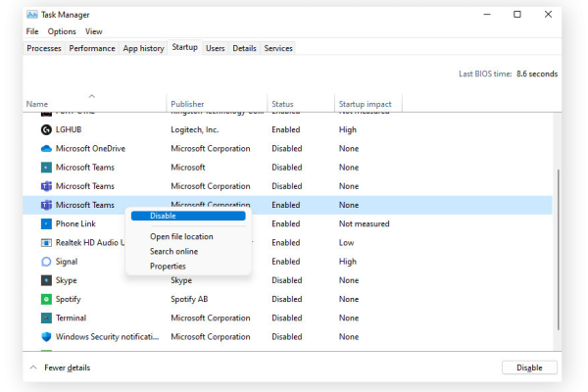Viewport: 588px width, 392px height.
Task: Select the Signal app icon
Action: [x=46, y=262]
